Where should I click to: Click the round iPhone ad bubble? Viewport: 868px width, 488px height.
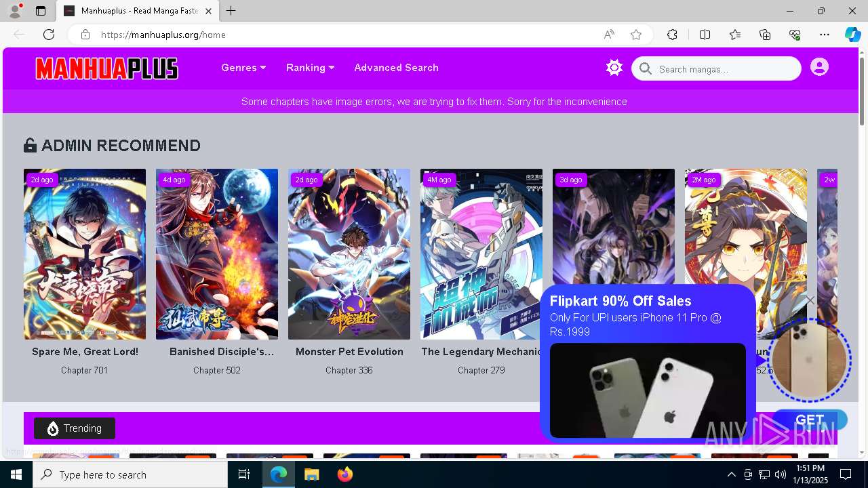(809, 360)
